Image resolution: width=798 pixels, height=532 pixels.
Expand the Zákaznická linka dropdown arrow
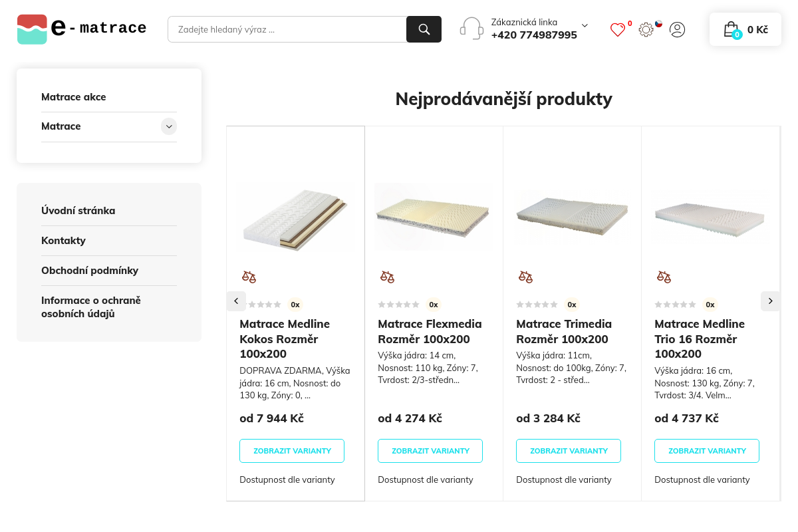click(585, 25)
